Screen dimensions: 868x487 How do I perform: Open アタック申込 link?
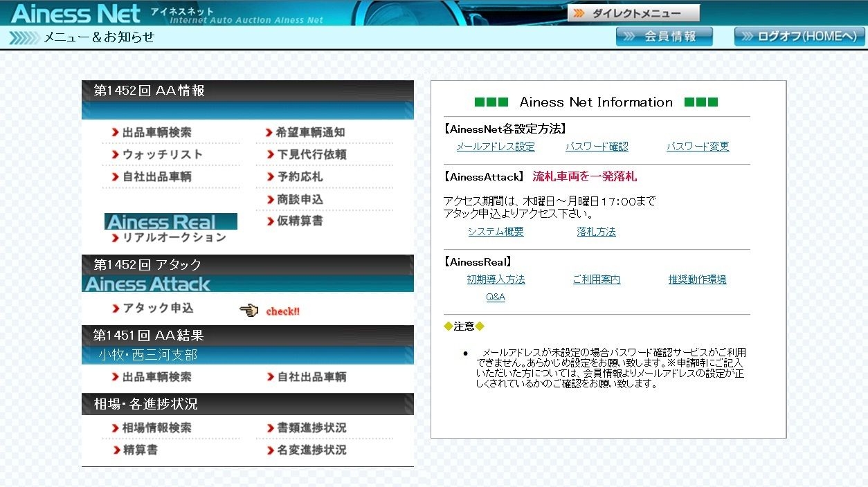[152, 308]
